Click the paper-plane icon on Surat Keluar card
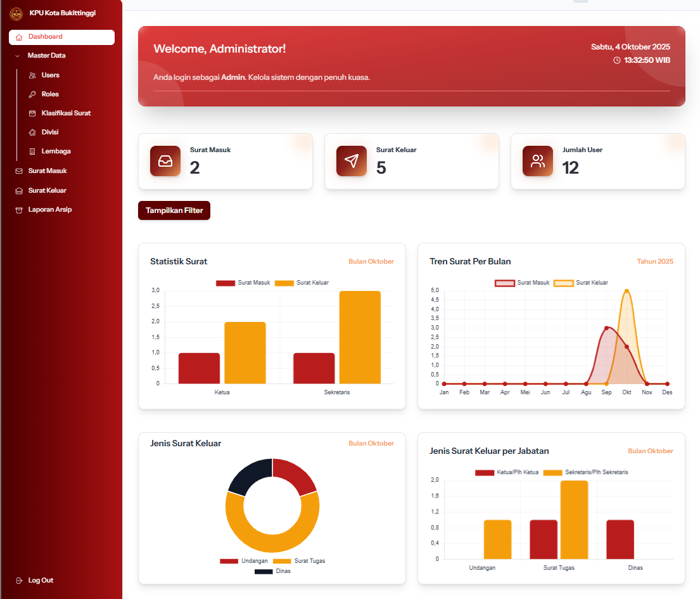This screenshot has width=700, height=599. [351, 161]
